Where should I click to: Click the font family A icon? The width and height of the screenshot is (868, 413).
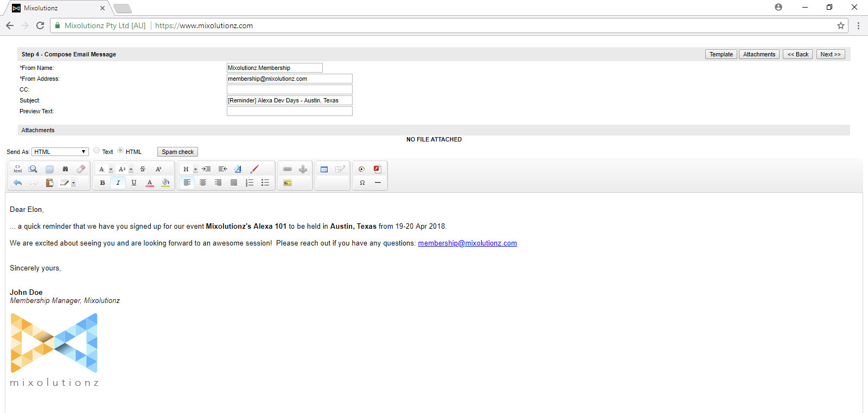(101, 169)
